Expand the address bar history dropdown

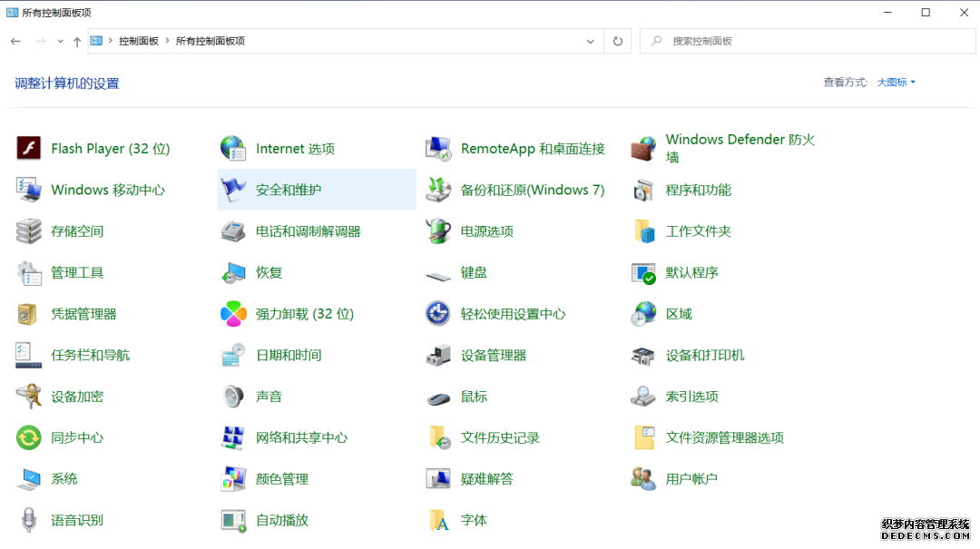click(x=590, y=41)
